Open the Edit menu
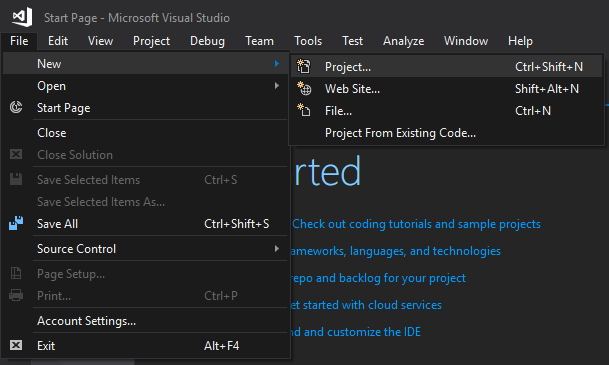The image size is (609, 365). (58, 41)
